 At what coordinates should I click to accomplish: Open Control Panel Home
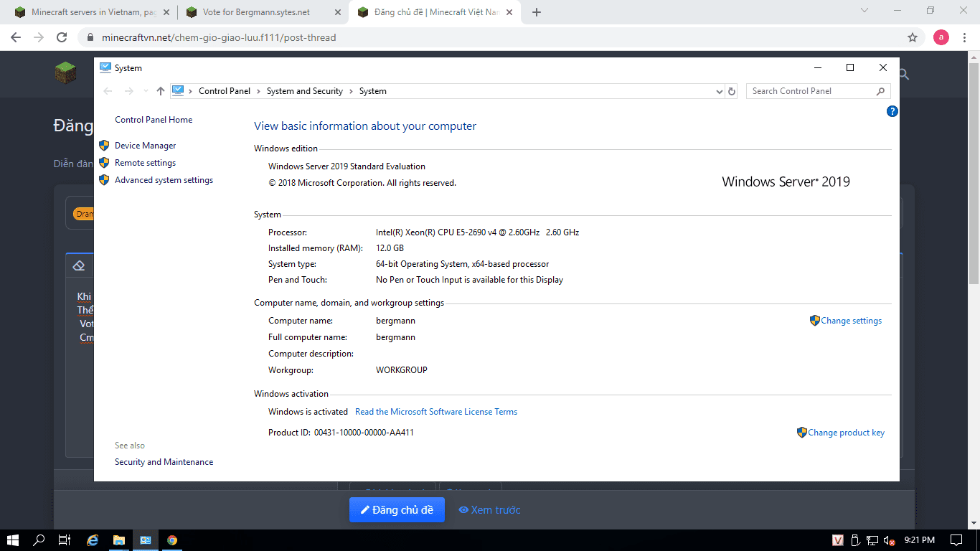[154, 120]
